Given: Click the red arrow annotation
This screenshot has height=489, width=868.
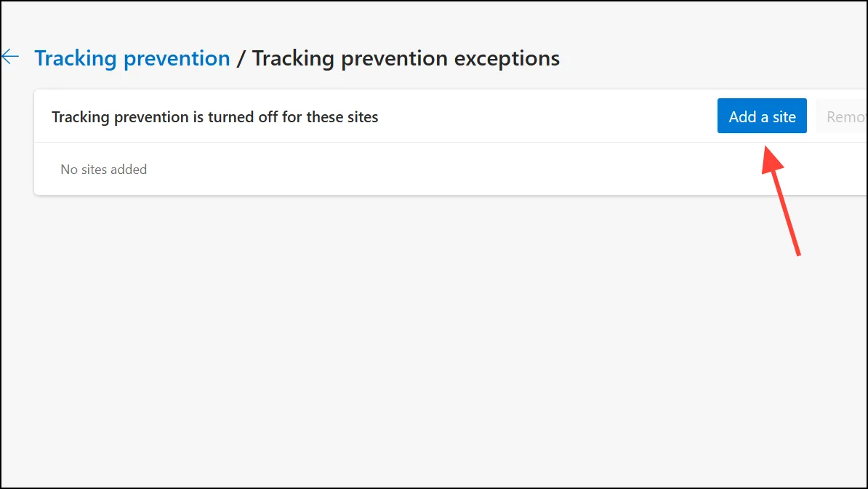Looking at the screenshot, I should point(781,201).
